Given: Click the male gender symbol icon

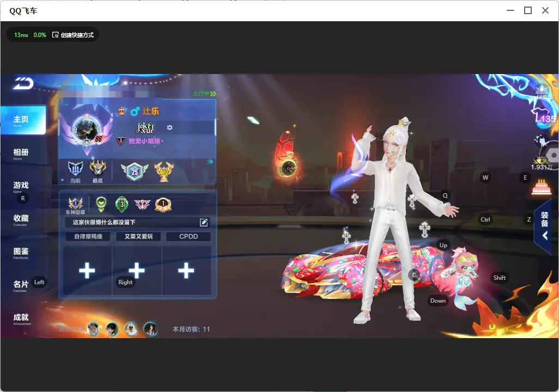Looking at the screenshot, I should [135, 112].
